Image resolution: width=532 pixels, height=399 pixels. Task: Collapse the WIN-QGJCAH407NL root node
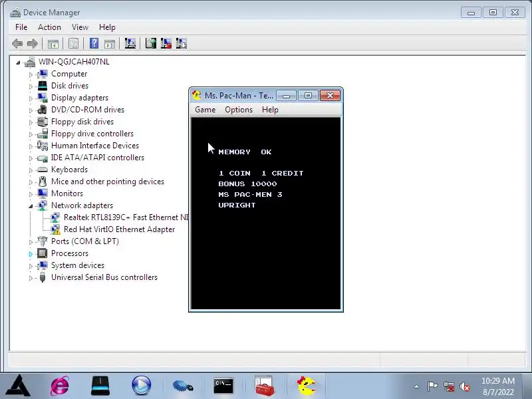pyautogui.click(x=18, y=63)
